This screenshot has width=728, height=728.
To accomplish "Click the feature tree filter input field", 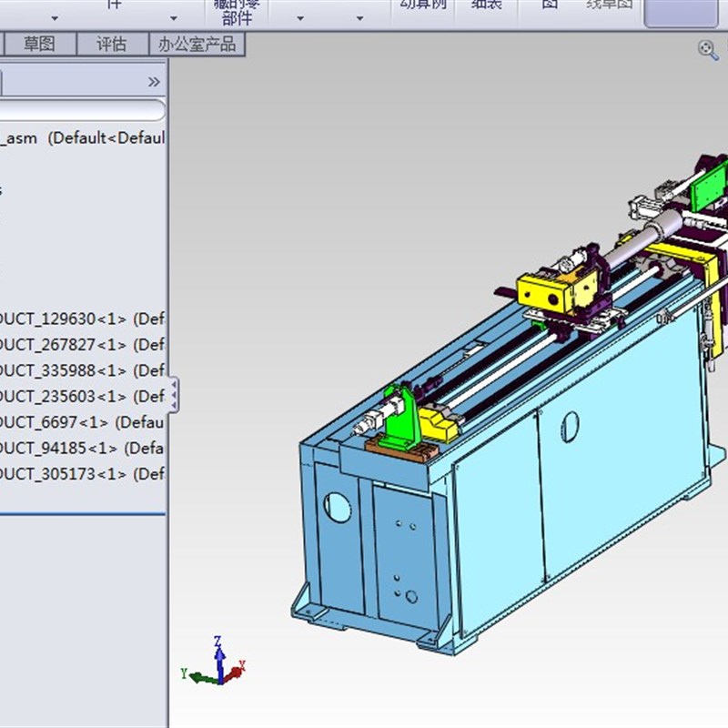I will 82,111.
